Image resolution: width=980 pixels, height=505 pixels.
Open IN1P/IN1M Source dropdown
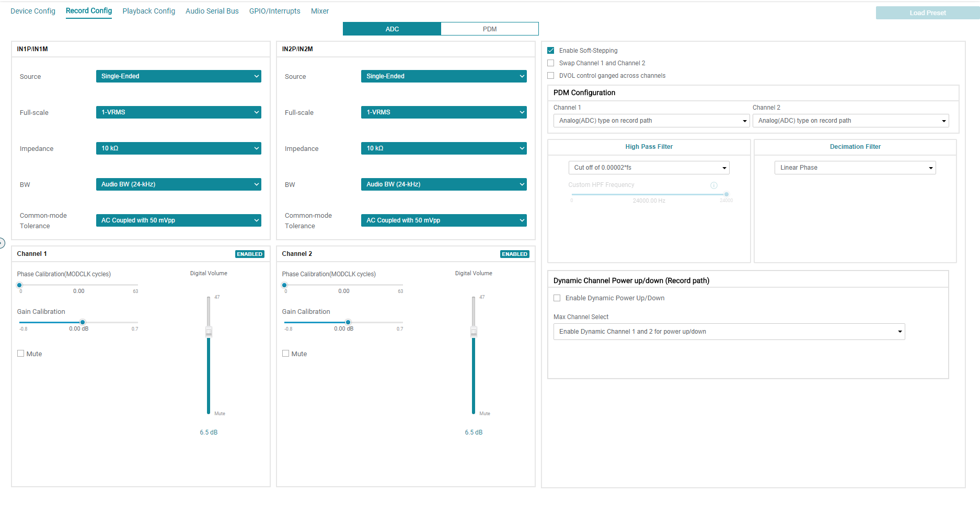pos(178,76)
